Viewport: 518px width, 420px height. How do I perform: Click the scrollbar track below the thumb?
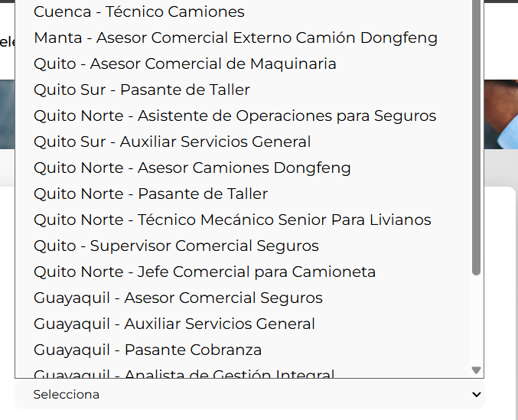point(476,321)
